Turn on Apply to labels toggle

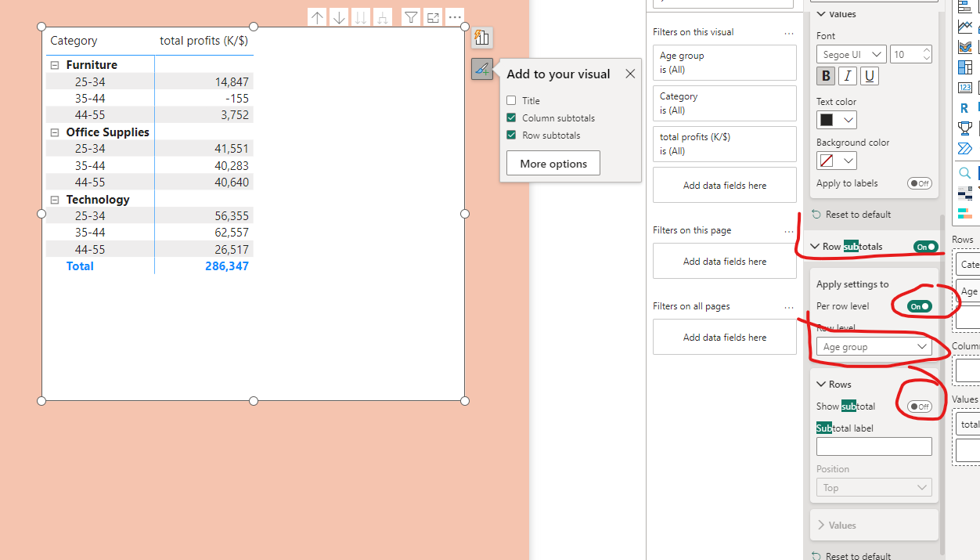point(920,183)
